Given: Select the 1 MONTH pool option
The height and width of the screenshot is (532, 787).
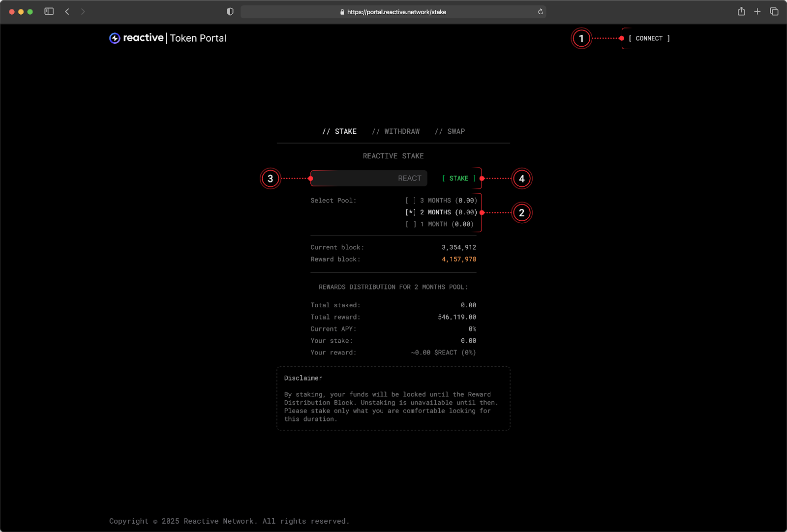Looking at the screenshot, I should [439, 224].
